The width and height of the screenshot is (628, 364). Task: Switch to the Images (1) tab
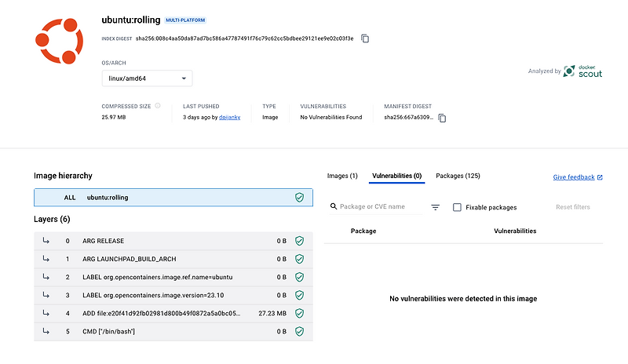click(x=342, y=176)
